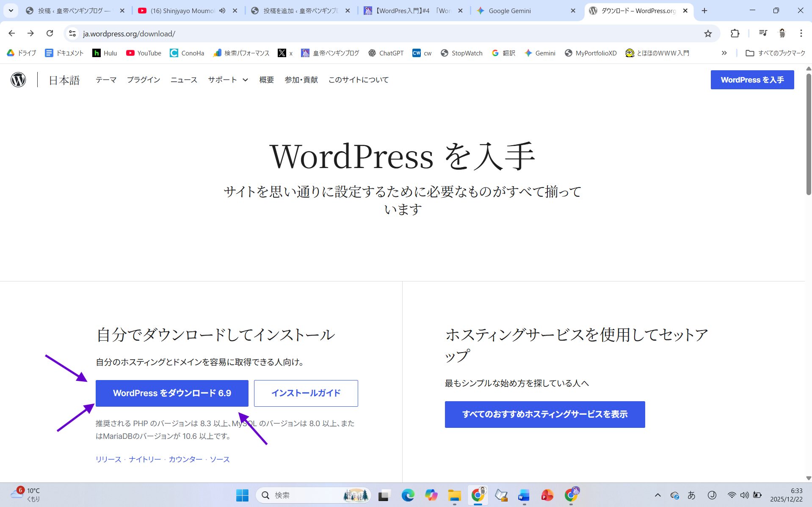
Task: Mute the Shinjyayo YouTube tab audio
Action: point(222,11)
